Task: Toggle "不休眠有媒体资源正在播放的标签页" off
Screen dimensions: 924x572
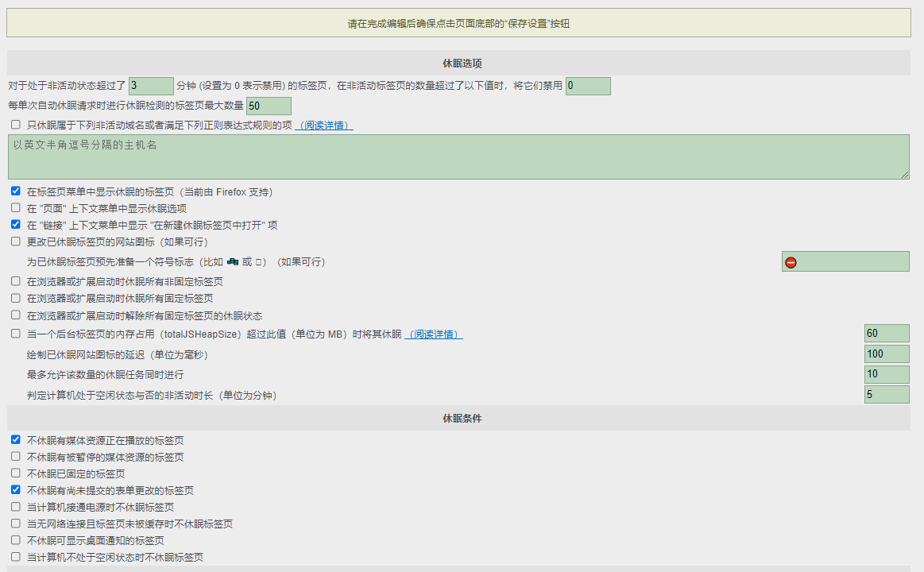Action: [x=16, y=440]
